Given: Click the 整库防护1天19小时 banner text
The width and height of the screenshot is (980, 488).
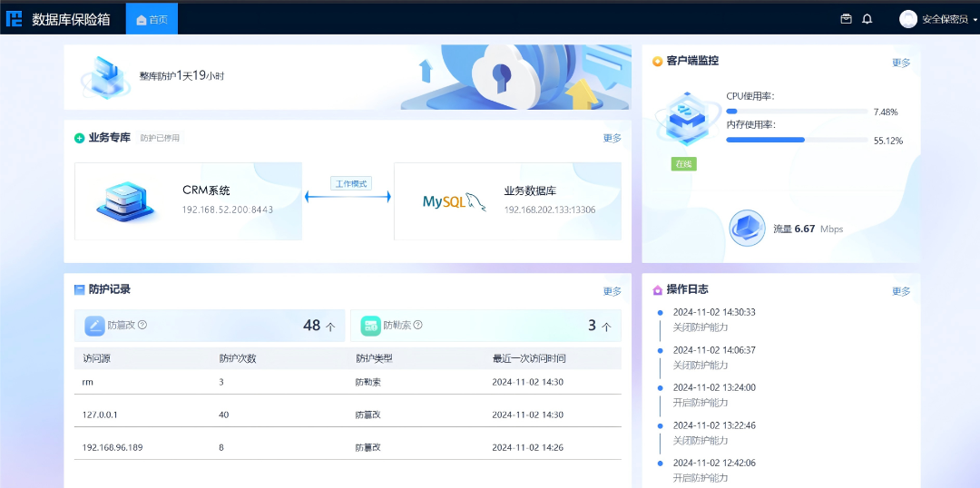Looking at the screenshot, I should [181, 76].
